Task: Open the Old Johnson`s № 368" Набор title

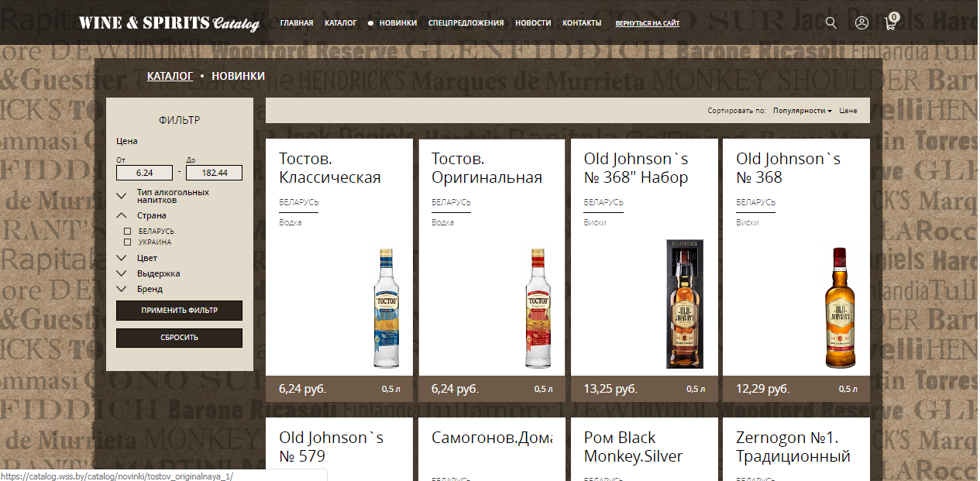Action: pyautogui.click(x=636, y=168)
